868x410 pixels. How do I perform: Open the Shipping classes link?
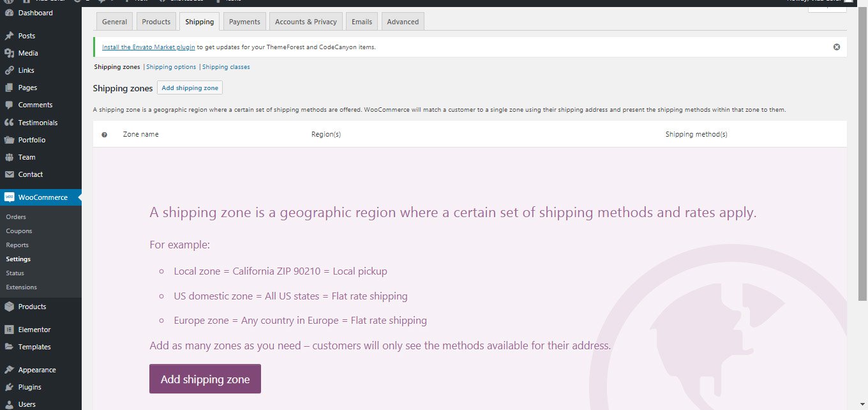226,67
